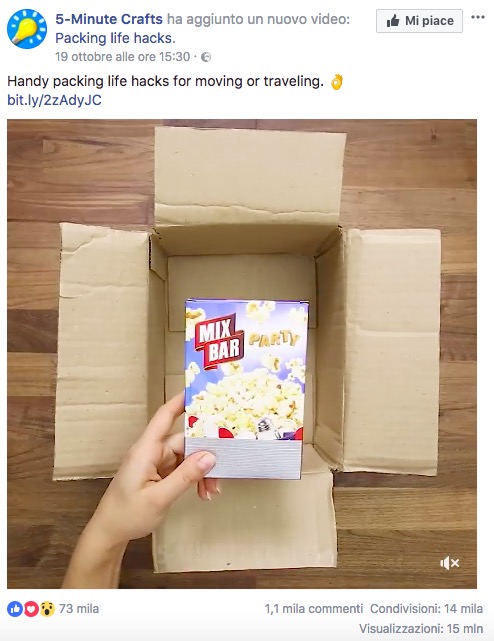
Task: Open the Packing life hacks video title
Action: (115, 38)
